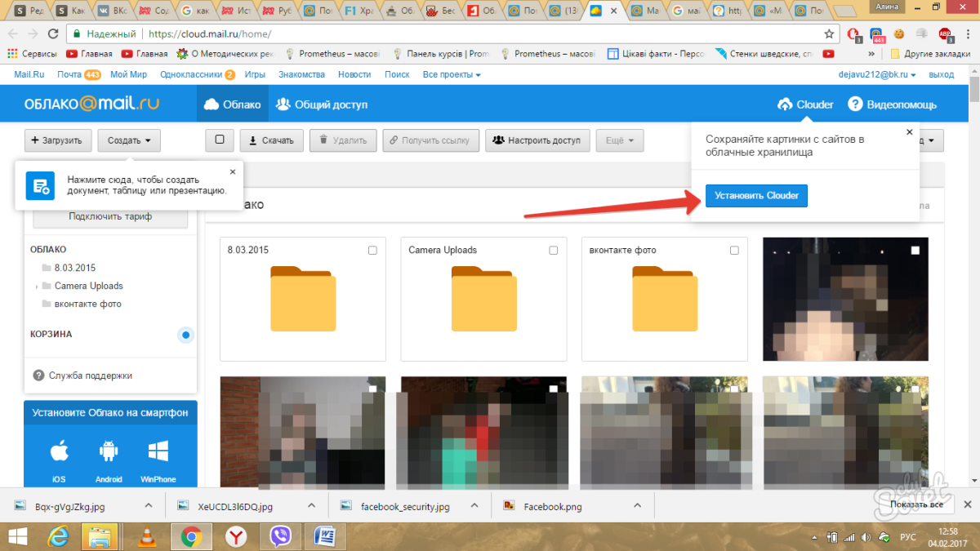This screenshot has height=551, width=980.
Task: Click the iOS Apple icon
Action: point(59,451)
